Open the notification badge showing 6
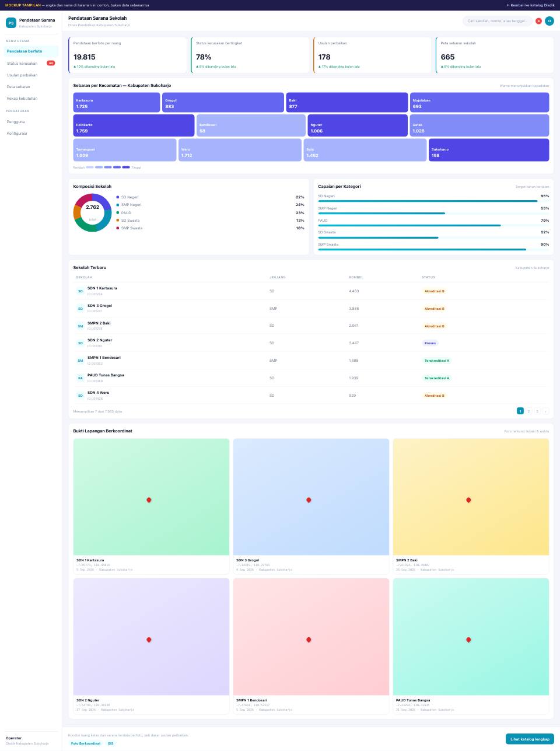 (x=538, y=21)
